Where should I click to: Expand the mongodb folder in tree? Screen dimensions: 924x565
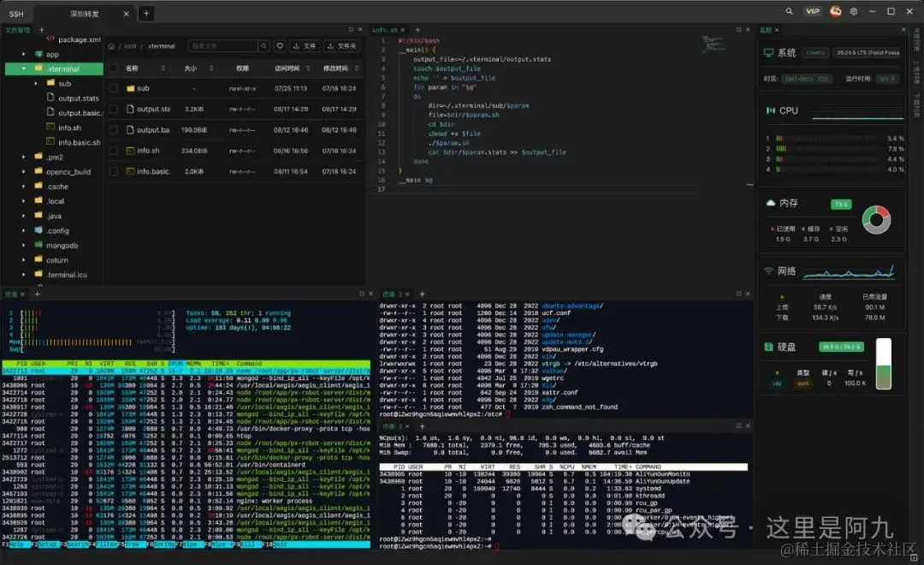click(x=24, y=246)
